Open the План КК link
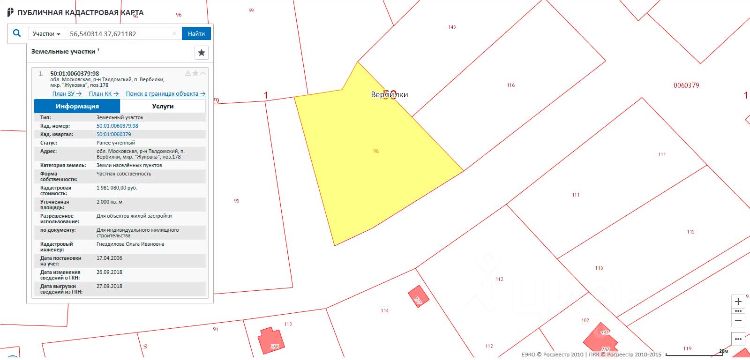 [104, 94]
